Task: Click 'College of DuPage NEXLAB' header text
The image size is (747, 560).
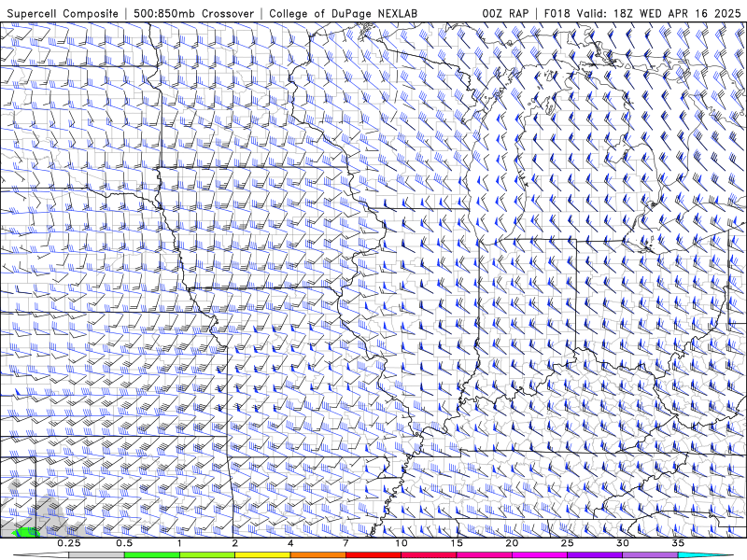Action: (343, 13)
